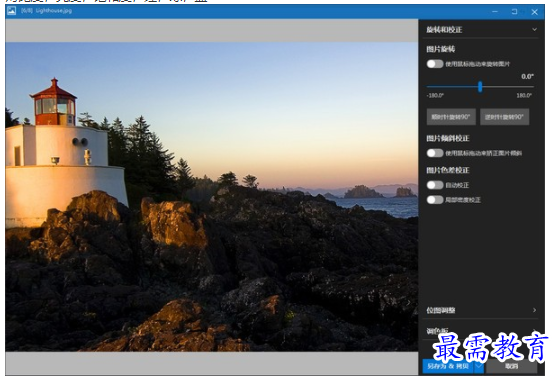
Task: Expand the 位图调整 section arrow
Action: (x=534, y=310)
